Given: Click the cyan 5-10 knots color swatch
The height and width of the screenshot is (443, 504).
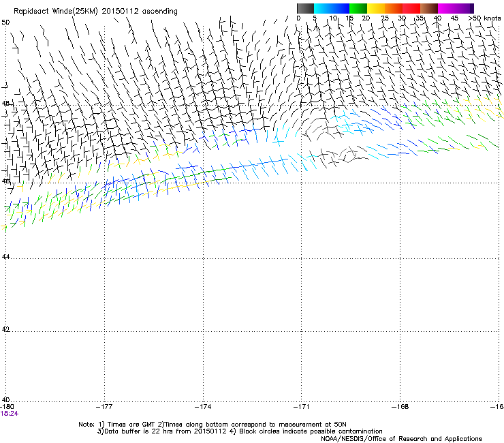Looking at the screenshot, I should click(x=323, y=8).
